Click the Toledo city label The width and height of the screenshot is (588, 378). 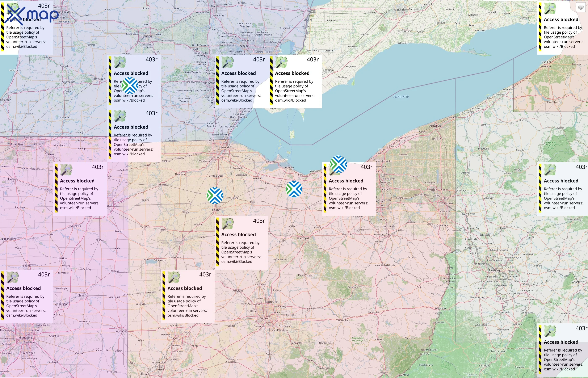[225, 147]
